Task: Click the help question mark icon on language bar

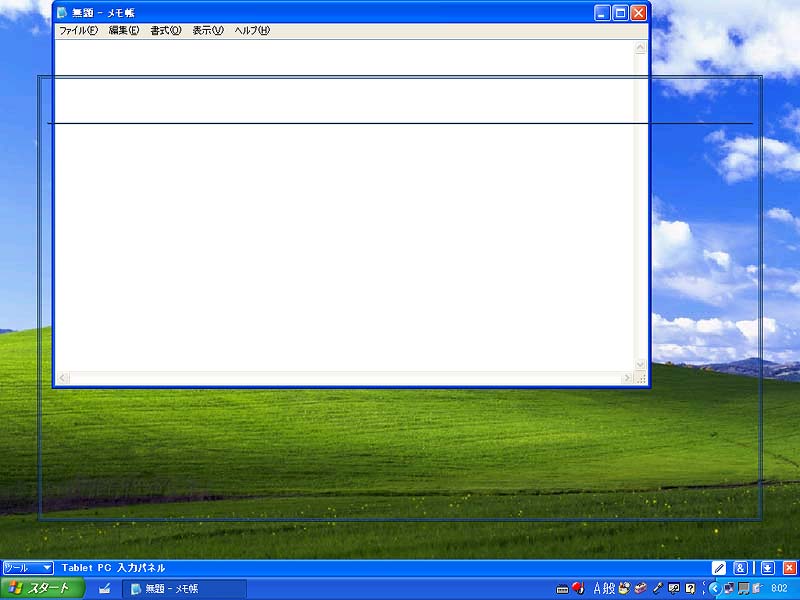Action: point(690,589)
